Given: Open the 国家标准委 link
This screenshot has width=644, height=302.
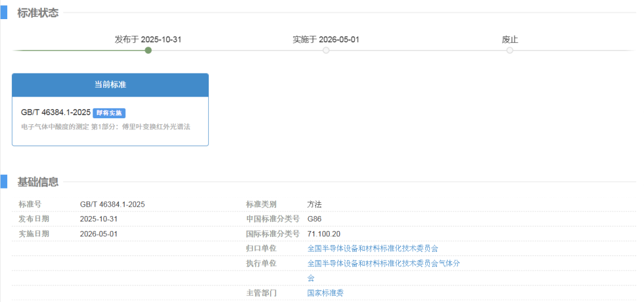Looking at the screenshot, I should [x=326, y=293].
